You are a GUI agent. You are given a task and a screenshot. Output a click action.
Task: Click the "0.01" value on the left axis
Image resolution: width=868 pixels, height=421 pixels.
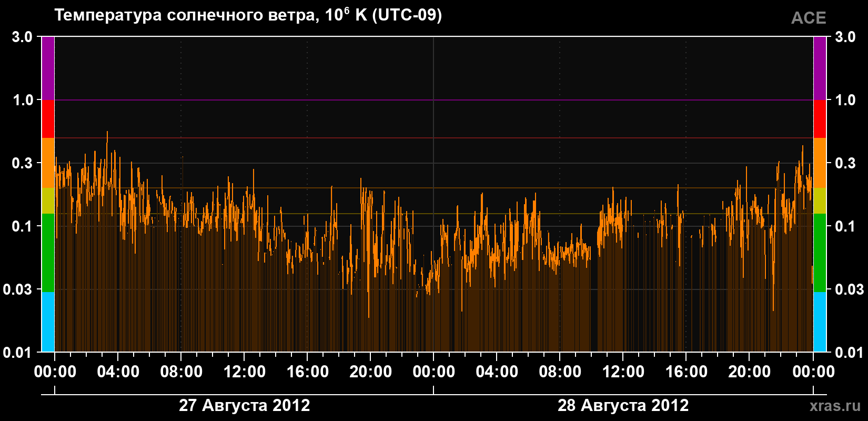(x=18, y=353)
